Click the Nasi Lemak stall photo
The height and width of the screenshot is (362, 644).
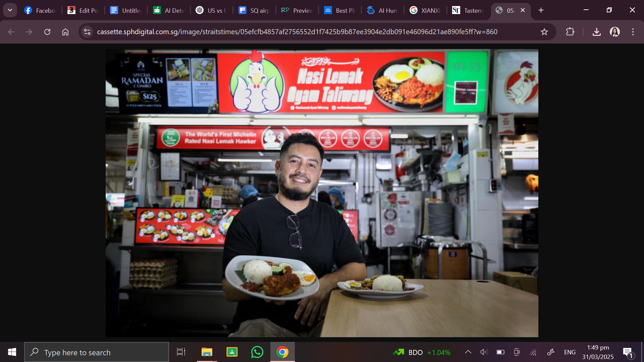pyautogui.click(x=322, y=193)
